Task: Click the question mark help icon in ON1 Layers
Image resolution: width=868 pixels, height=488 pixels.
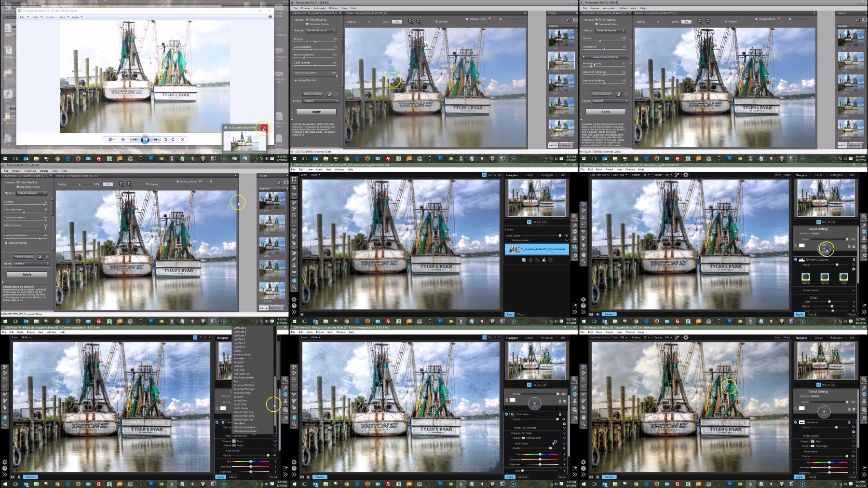Action: 294,306
